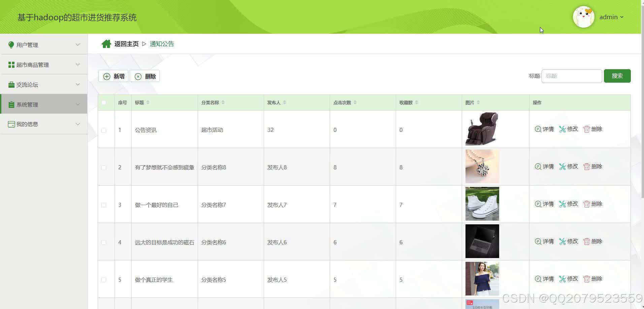Open the white sneakers thumbnail
The image size is (644, 309).
click(482, 204)
